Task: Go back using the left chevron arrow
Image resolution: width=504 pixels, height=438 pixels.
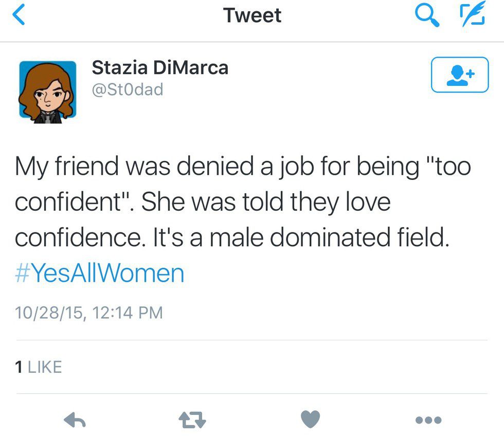Action: (x=19, y=15)
